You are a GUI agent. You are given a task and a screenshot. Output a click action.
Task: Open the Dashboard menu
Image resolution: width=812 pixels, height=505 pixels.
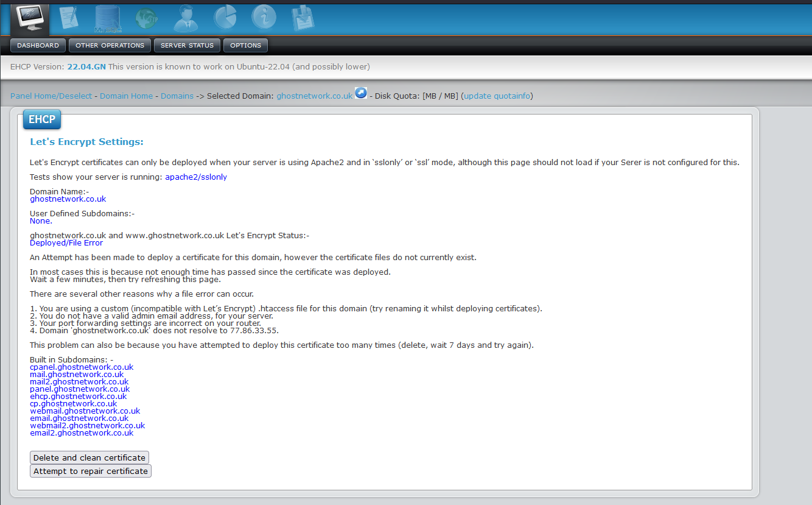[38, 46]
